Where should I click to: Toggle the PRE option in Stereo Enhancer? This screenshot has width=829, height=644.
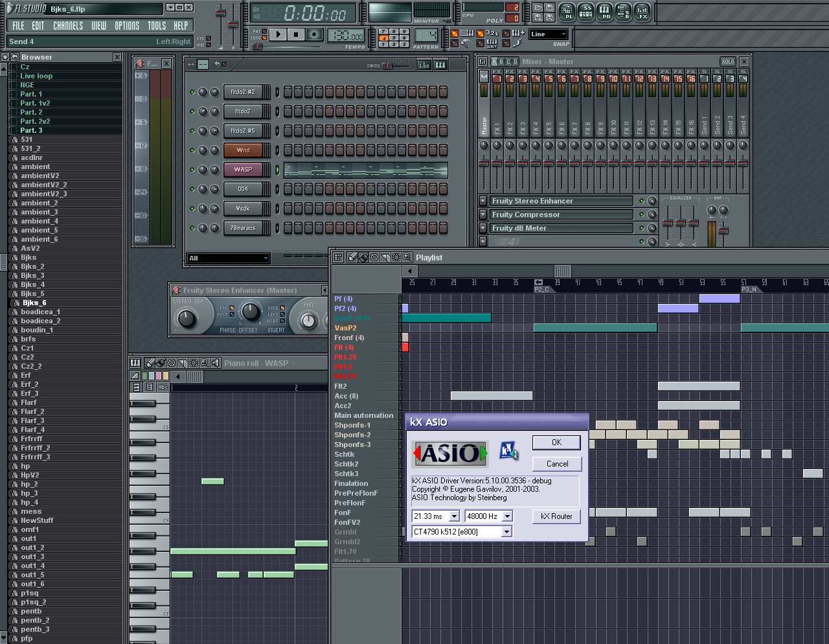pos(233,308)
